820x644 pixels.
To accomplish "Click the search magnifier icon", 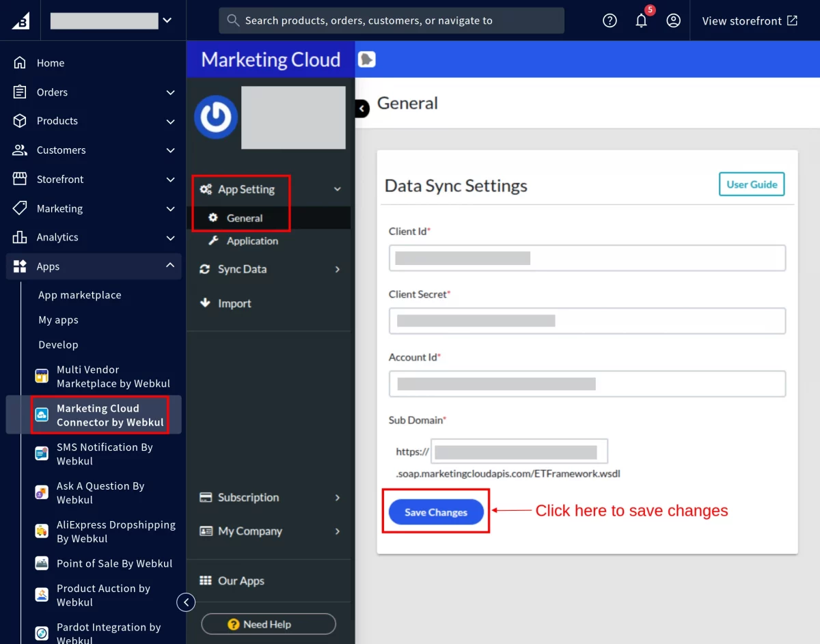I will pos(233,20).
